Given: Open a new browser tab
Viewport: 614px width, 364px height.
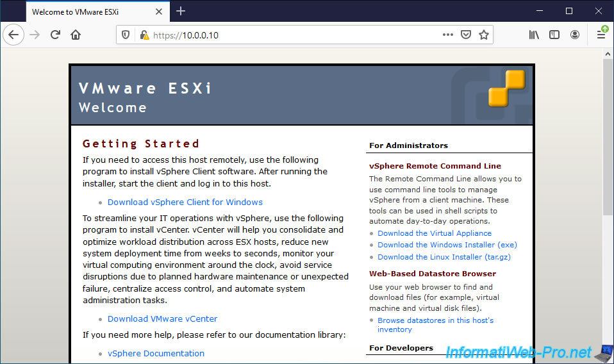Looking at the screenshot, I should coord(181,11).
